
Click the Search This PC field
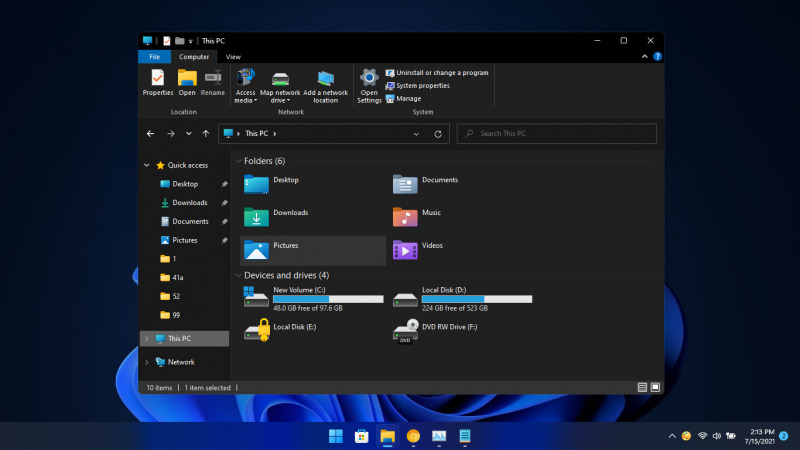pyautogui.click(x=557, y=134)
